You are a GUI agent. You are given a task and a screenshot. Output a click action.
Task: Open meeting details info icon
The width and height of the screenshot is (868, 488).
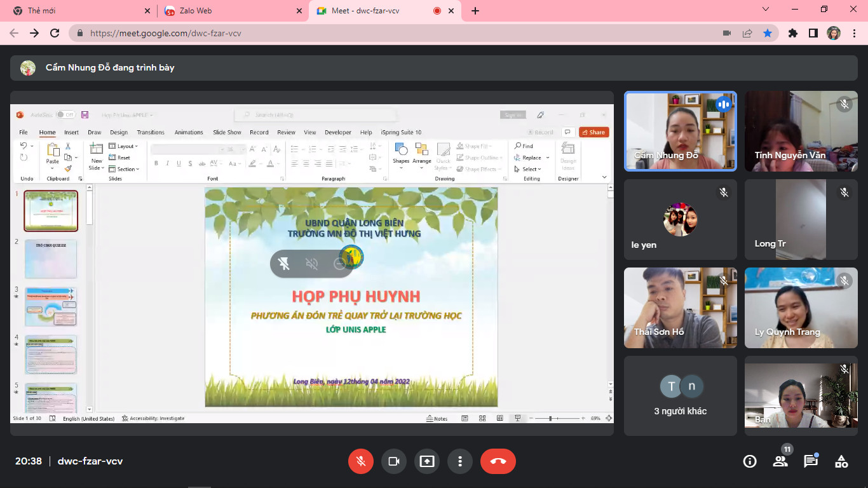pyautogui.click(x=749, y=461)
